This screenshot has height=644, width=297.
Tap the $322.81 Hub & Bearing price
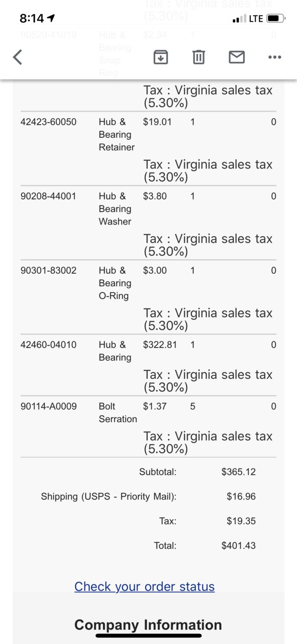click(x=160, y=345)
